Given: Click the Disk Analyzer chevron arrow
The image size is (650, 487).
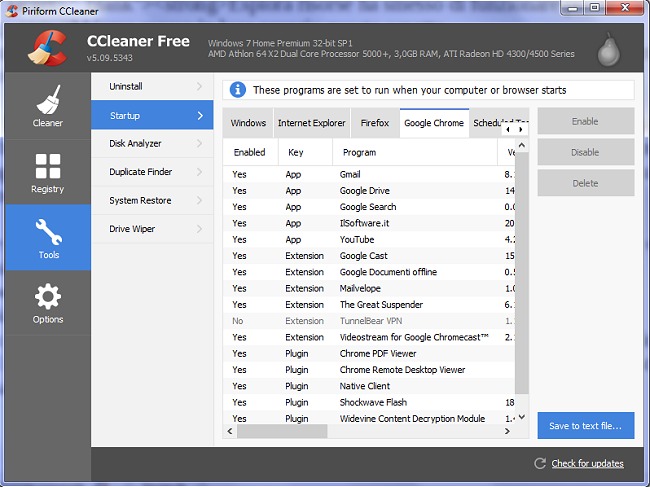Looking at the screenshot, I should [199, 143].
